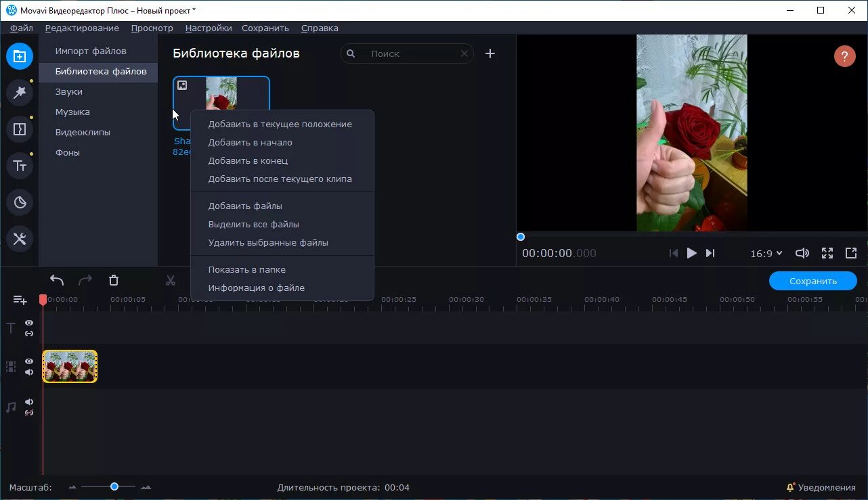
Task: Mute the video track audio
Action: tap(29, 372)
